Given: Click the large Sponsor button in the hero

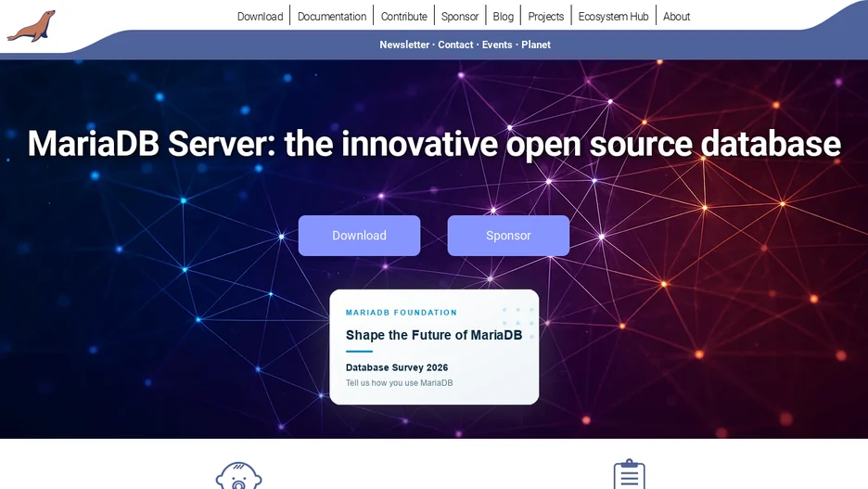Looking at the screenshot, I should 508,236.
